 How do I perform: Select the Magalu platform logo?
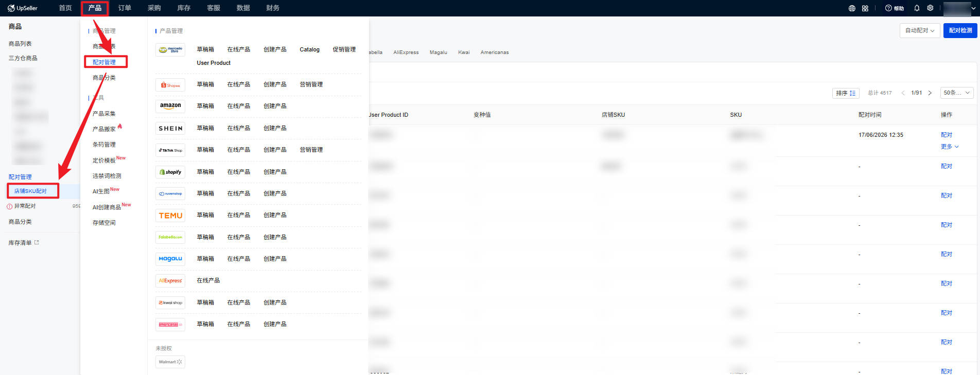[170, 259]
